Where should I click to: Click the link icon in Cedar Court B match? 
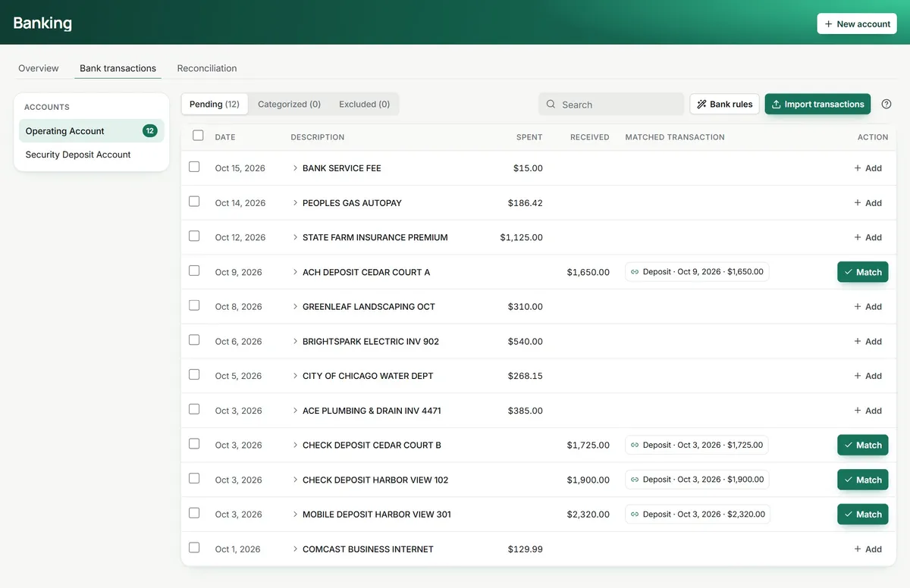[x=635, y=445]
